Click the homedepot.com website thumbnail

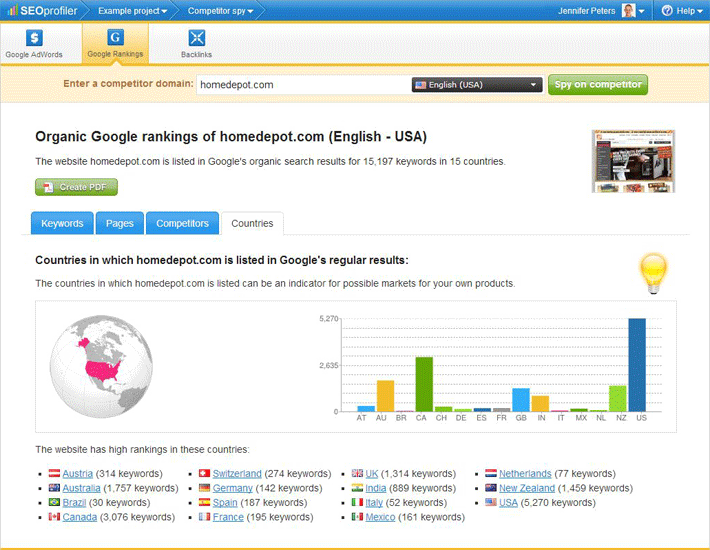[633, 161]
